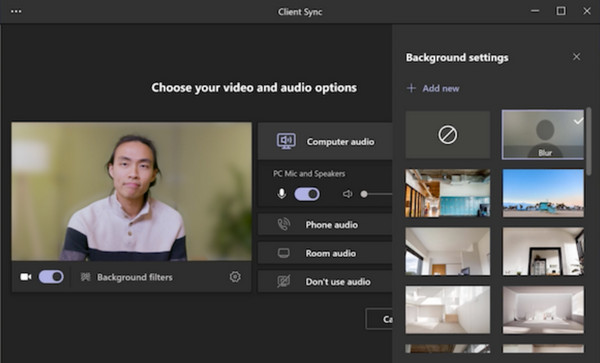Select Room audio option
The width and height of the screenshot is (600, 363).
coord(325,253)
